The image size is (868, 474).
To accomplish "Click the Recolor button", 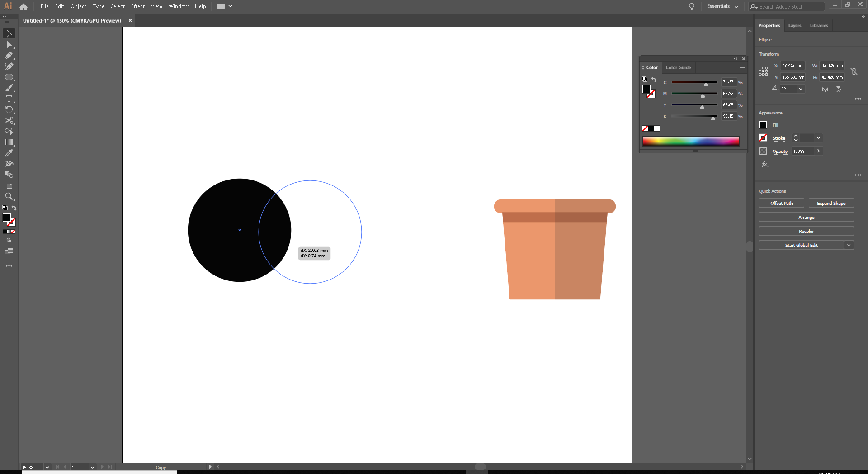I will click(x=806, y=232).
